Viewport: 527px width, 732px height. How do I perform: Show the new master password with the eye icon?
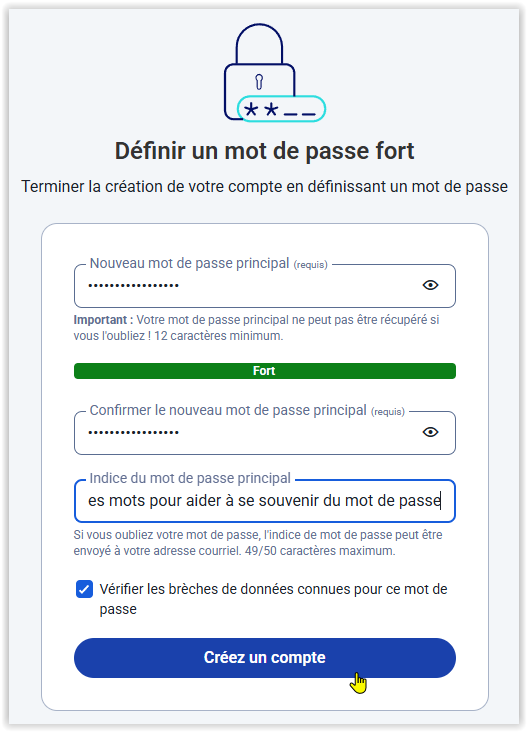click(x=430, y=285)
